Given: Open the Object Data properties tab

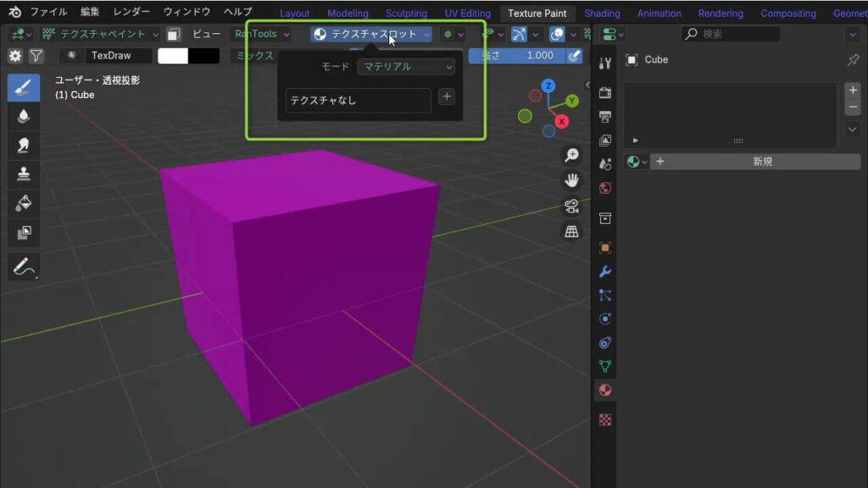Looking at the screenshot, I should tap(605, 366).
